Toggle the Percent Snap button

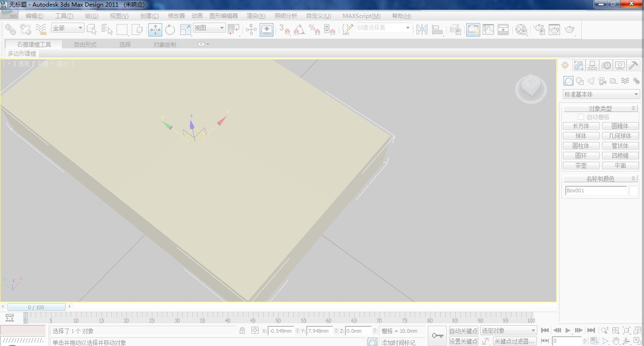click(314, 30)
